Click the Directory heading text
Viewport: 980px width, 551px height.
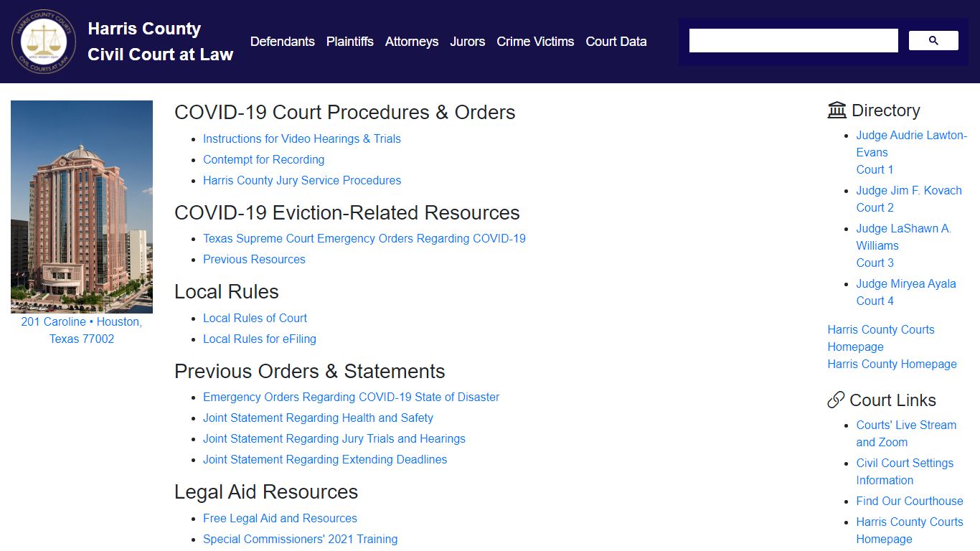pos(886,110)
